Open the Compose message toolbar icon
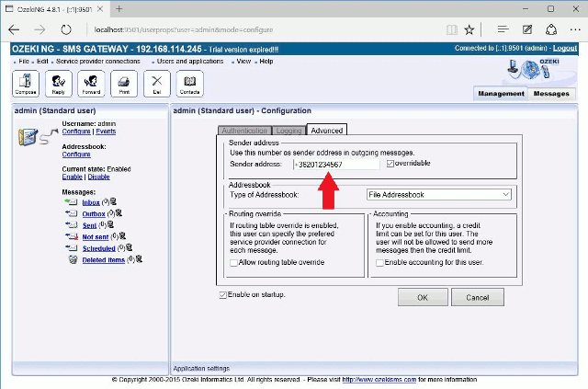588x389 pixels. [x=26, y=84]
